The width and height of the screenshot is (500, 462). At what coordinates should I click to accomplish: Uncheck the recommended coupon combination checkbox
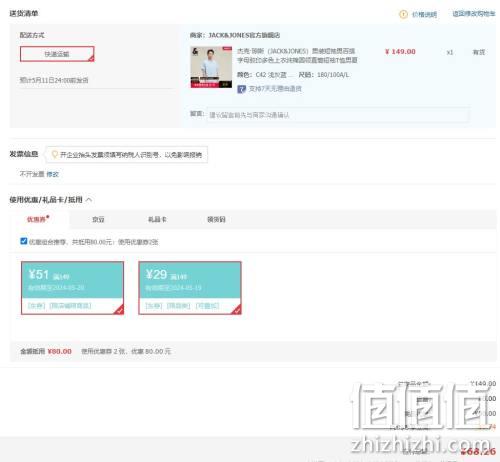coord(24,241)
